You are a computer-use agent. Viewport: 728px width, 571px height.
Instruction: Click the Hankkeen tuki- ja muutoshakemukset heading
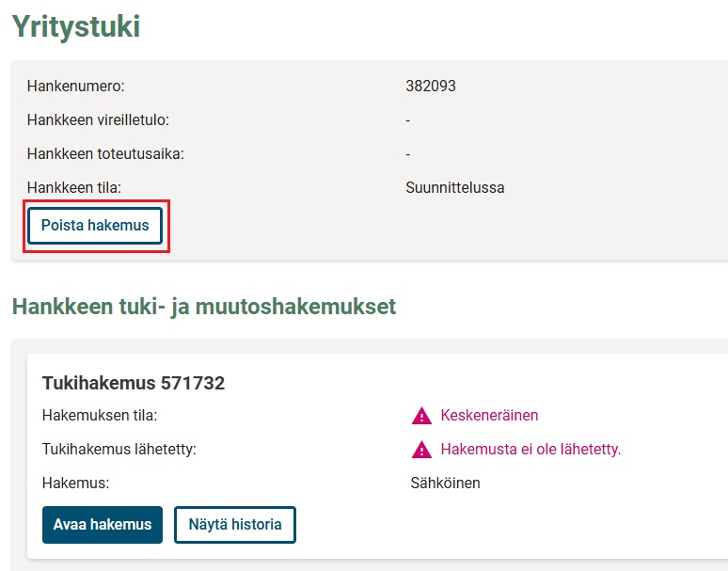click(x=204, y=307)
